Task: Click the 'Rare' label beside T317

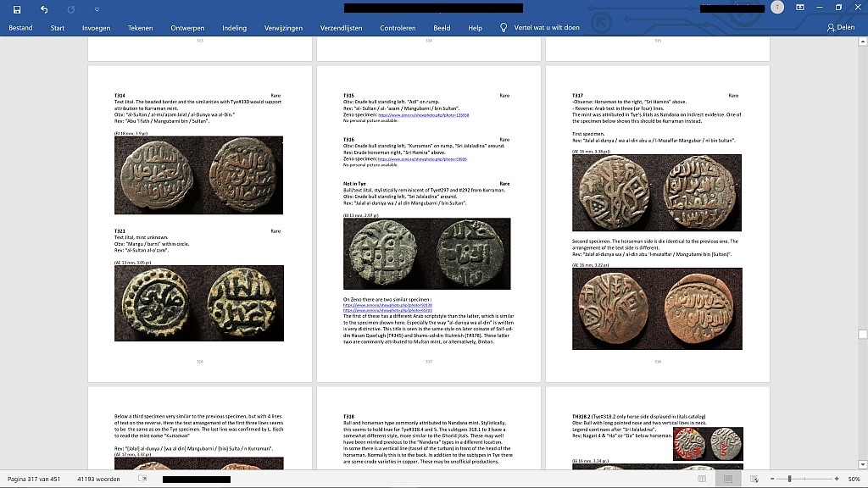Action: pyautogui.click(x=733, y=96)
